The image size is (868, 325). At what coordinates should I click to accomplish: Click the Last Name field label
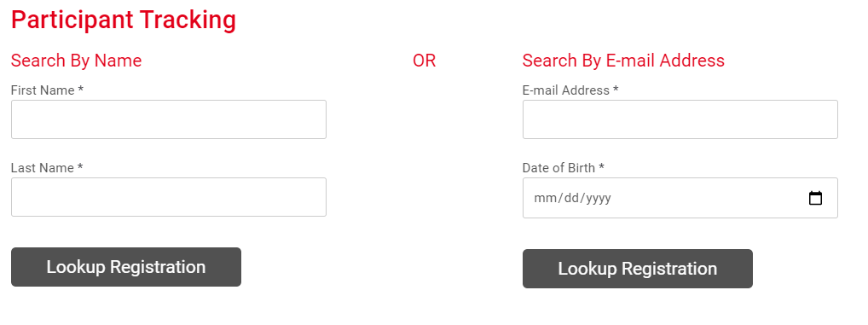[x=42, y=168]
